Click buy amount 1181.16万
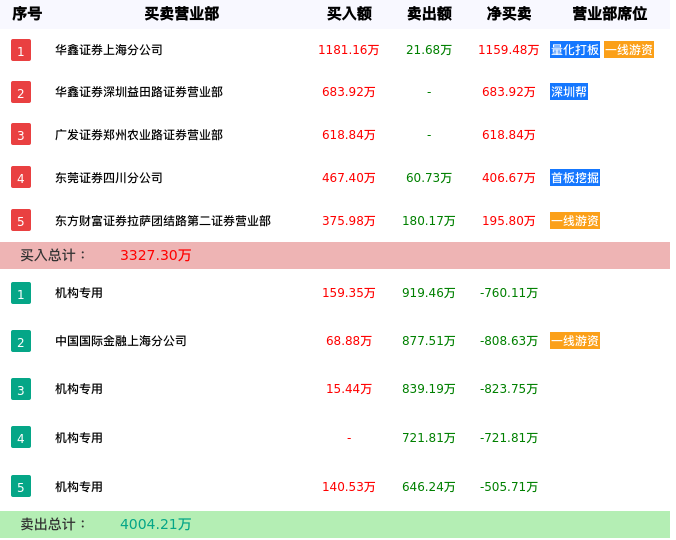The width and height of the screenshot is (676, 540). 349,50
